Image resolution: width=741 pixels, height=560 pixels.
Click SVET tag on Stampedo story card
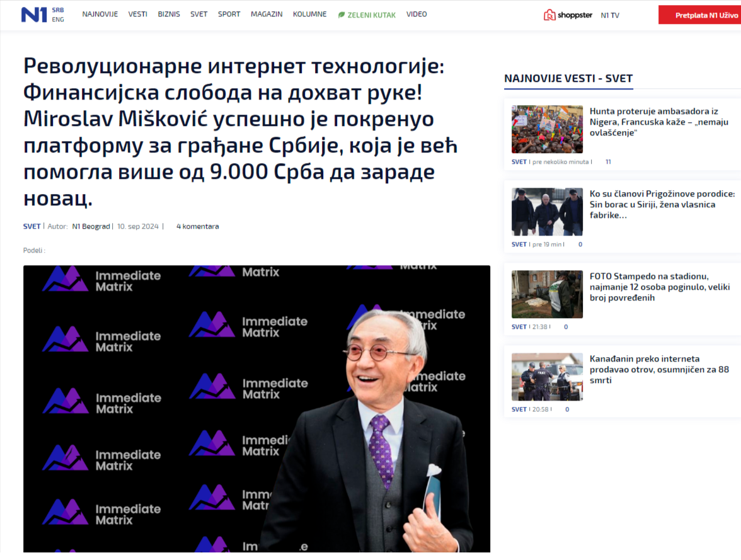click(x=519, y=326)
